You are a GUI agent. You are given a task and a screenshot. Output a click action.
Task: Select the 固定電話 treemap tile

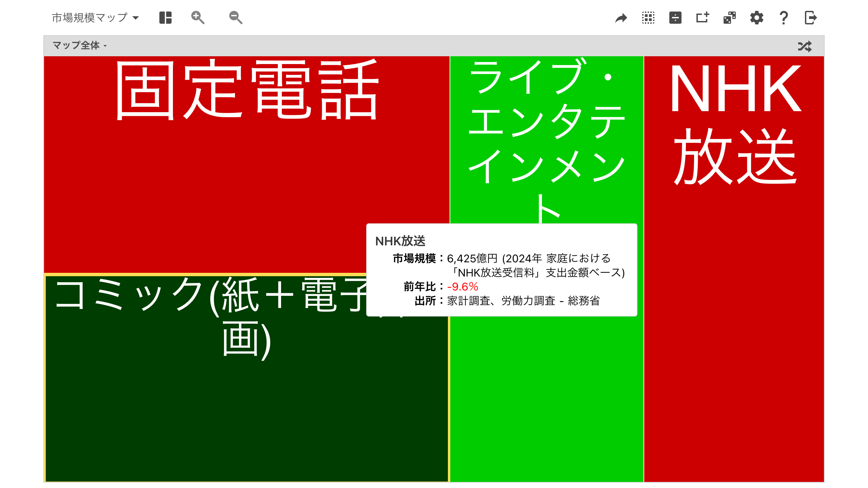(246, 164)
